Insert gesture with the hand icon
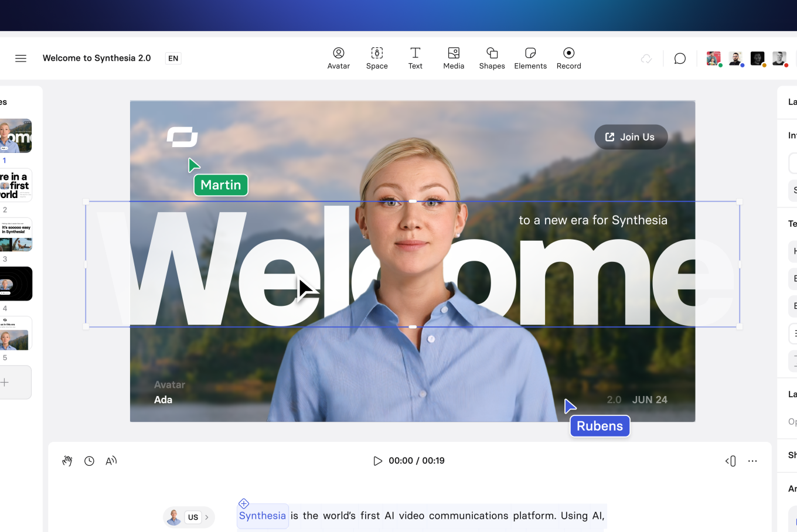Image resolution: width=797 pixels, height=532 pixels. pos(67,461)
